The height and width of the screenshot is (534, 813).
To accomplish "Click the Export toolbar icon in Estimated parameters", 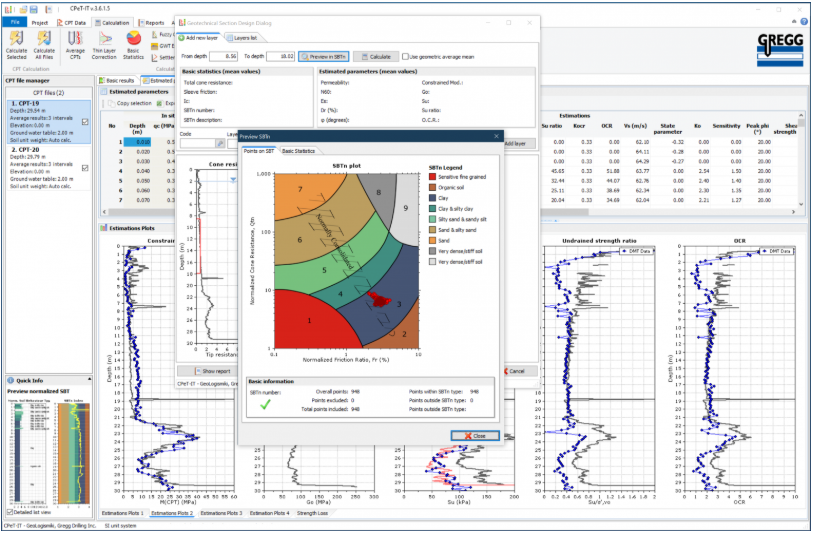I will click(x=160, y=103).
